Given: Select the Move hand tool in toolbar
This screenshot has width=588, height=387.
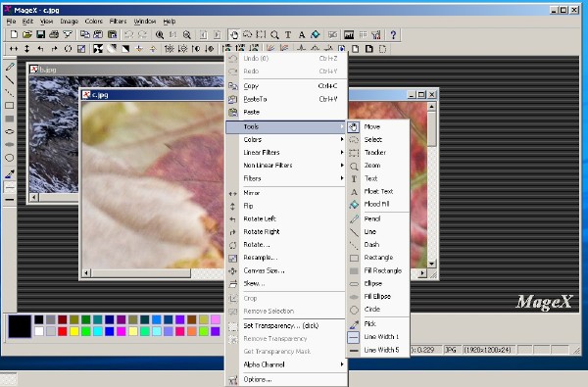Looking at the screenshot, I should tap(233, 35).
